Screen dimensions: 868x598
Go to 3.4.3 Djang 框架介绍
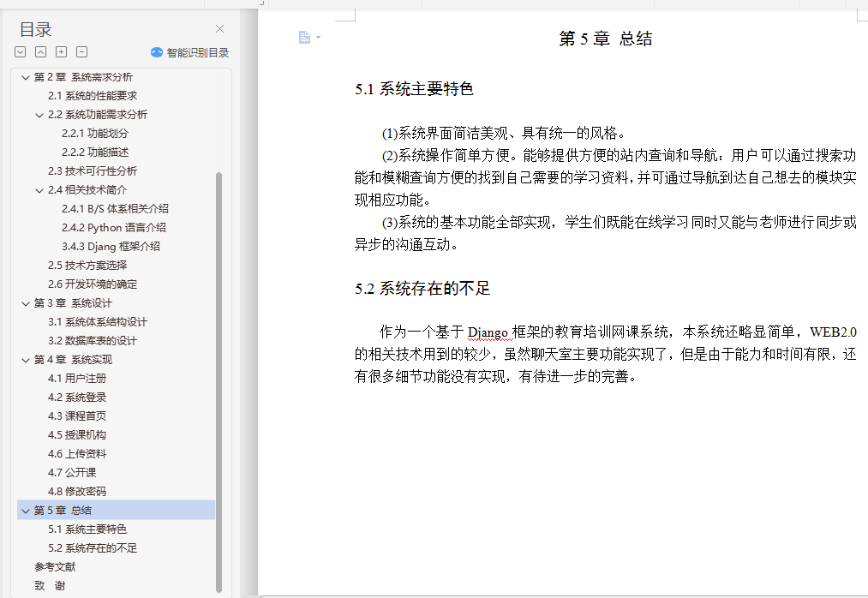(x=111, y=247)
